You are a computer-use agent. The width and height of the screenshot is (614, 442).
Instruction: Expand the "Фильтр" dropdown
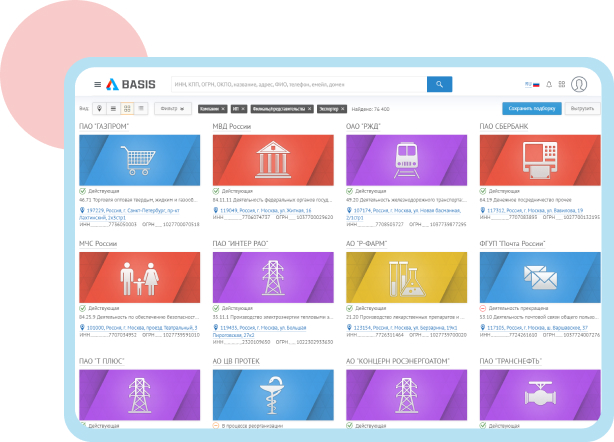pyautogui.click(x=174, y=108)
